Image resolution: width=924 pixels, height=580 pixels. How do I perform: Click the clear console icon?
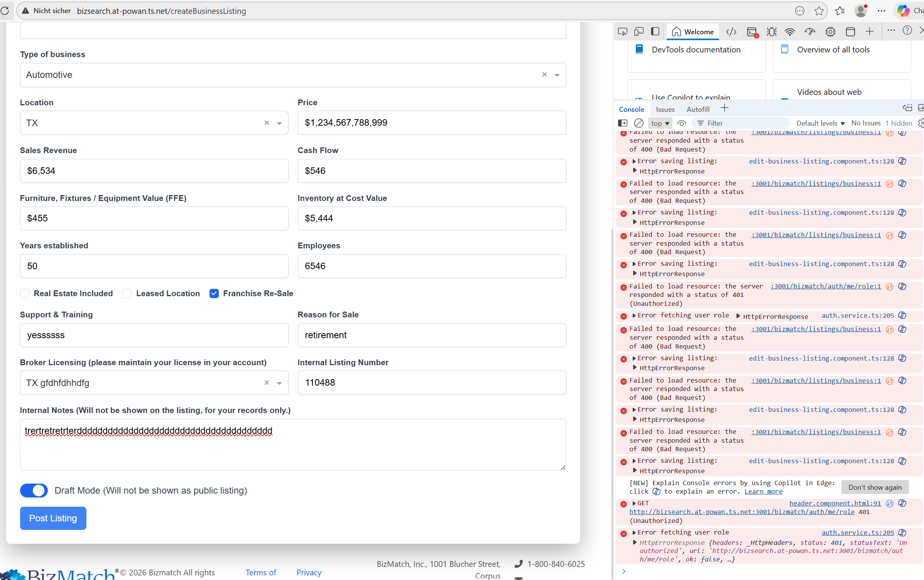(639, 123)
